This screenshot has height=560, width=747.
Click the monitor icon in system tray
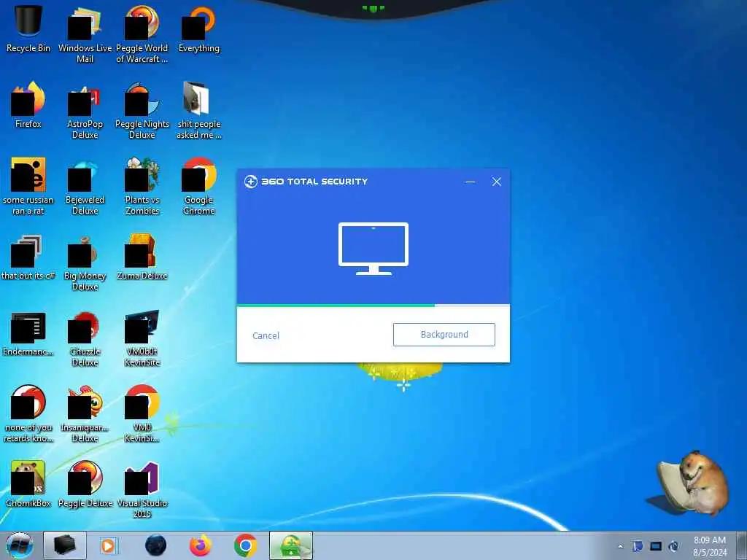point(656,546)
